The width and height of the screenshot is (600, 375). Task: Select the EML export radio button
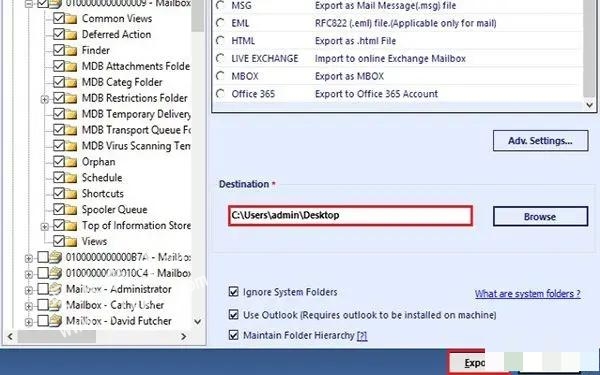point(220,23)
